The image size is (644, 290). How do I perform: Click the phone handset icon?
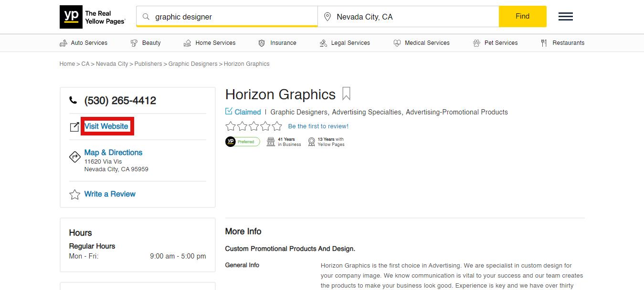point(73,100)
